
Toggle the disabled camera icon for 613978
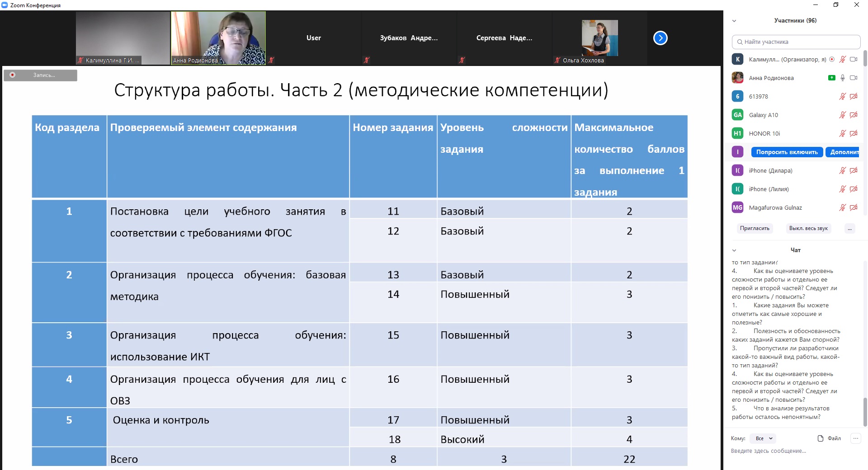pos(854,96)
